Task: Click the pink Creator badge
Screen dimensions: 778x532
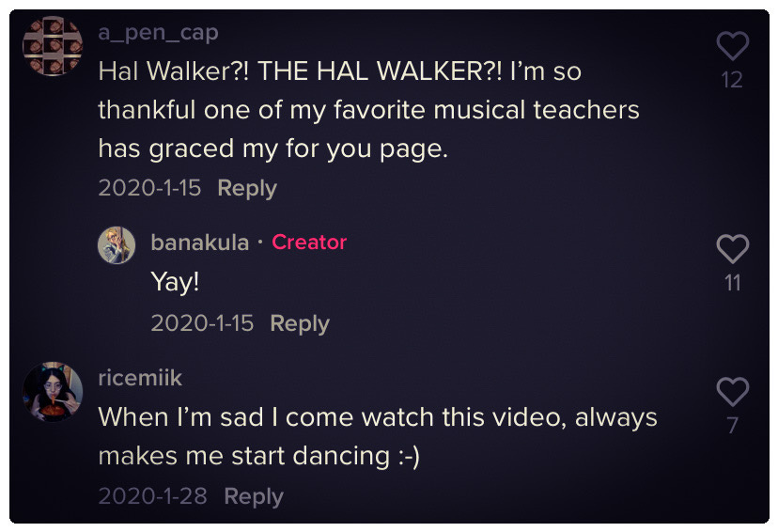Action: 309,243
